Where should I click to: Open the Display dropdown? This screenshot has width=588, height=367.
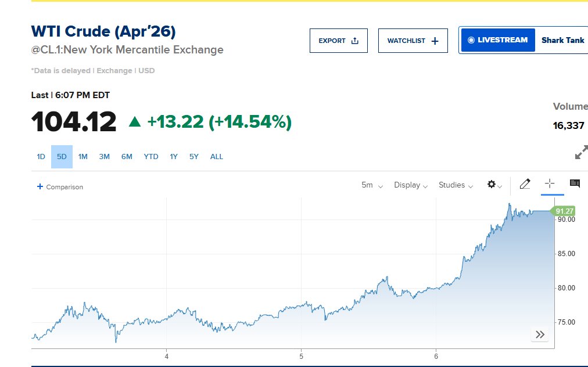411,185
